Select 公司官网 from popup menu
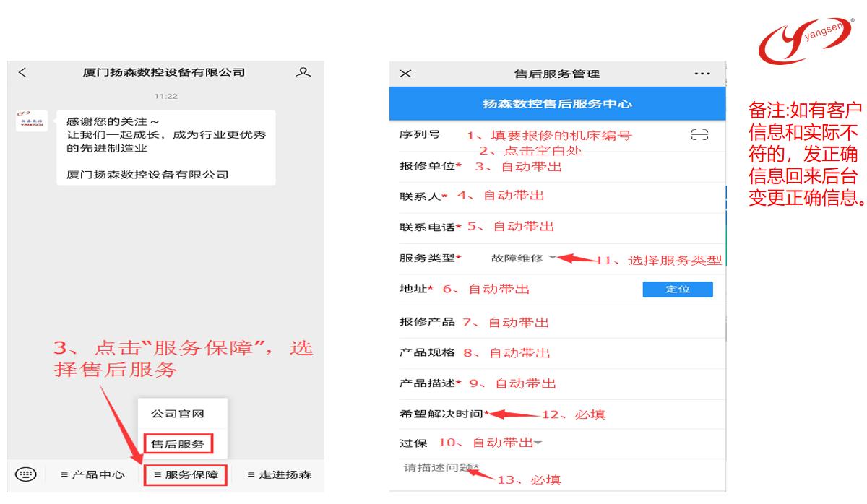This screenshot has width=867, height=504. point(178,414)
